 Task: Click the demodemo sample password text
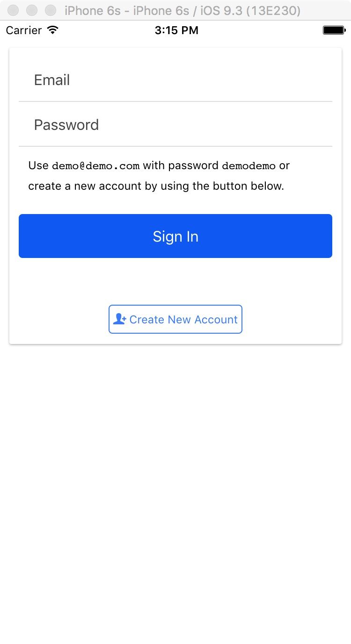[x=249, y=166]
